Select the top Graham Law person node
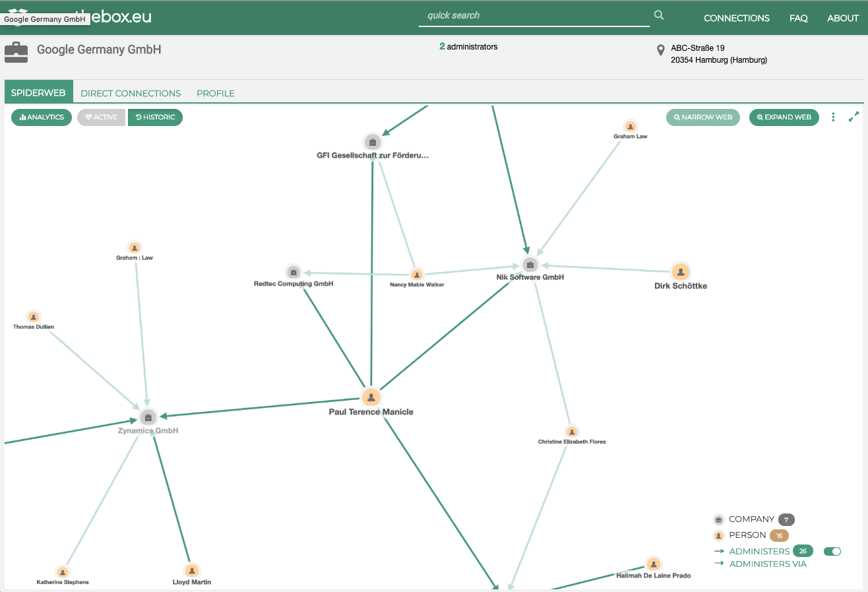This screenshot has height=592, width=868. click(631, 126)
